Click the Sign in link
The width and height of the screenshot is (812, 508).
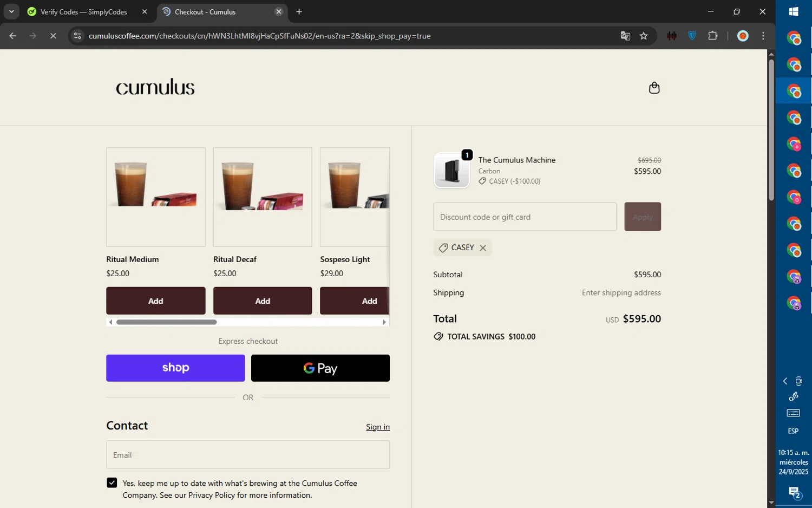click(x=377, y=427)
